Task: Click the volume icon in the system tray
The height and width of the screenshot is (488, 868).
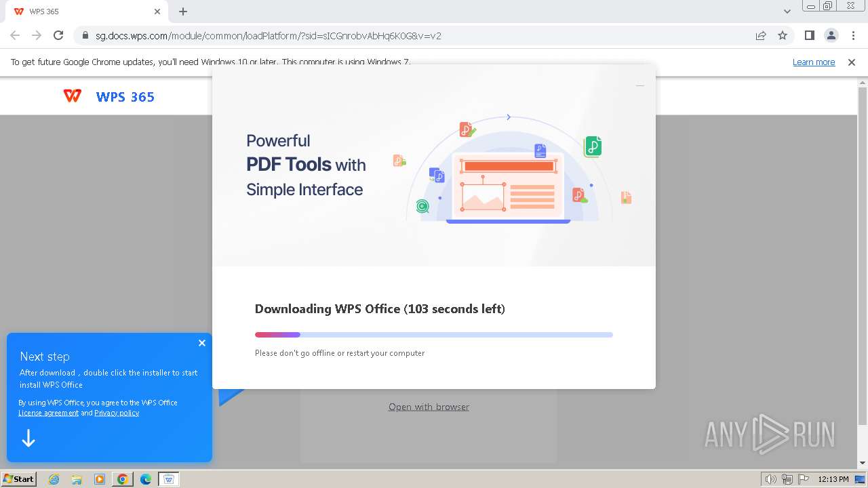Action: pyautogui.click(x=771, y=479)
